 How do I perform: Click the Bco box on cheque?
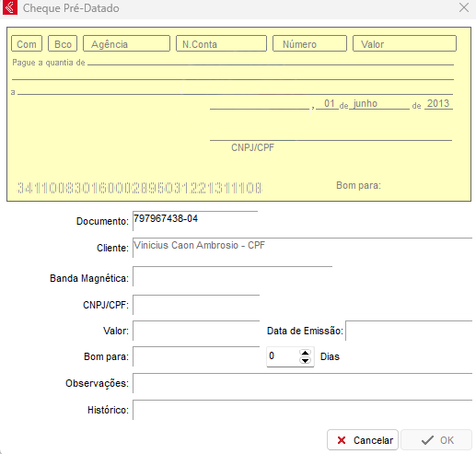coord(63,43)
